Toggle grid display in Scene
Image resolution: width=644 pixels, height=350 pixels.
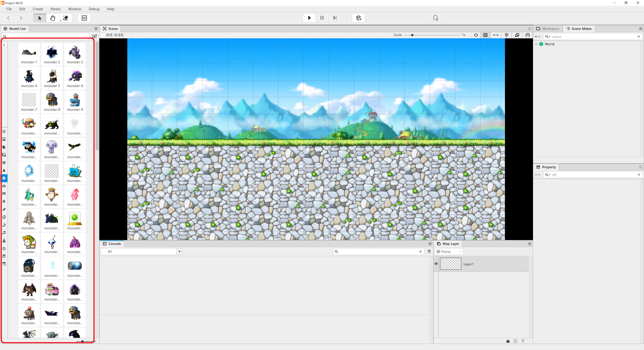point(486,35)
